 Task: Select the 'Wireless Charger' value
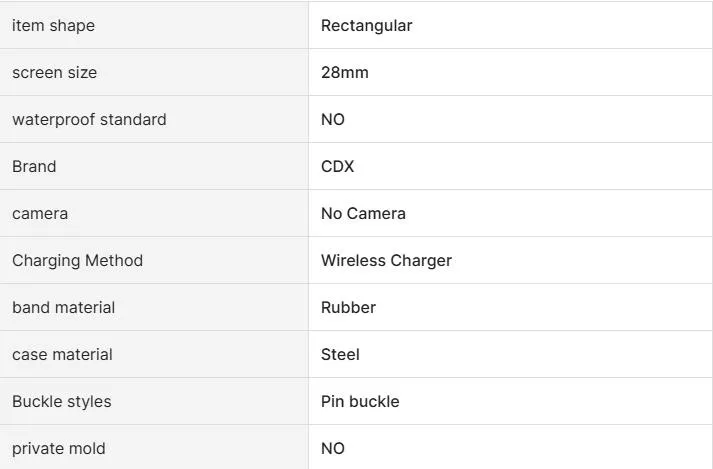click(386, 261)
